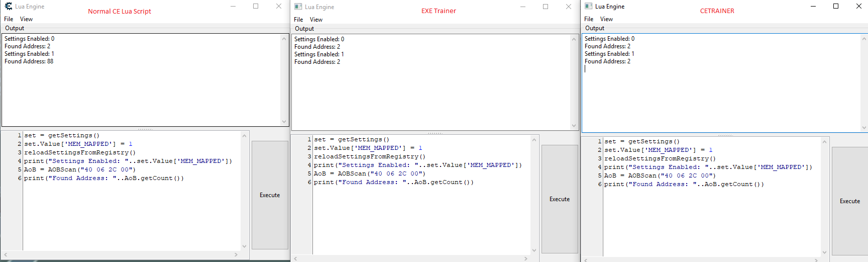Viewport: 868px width, 262px height.
Task: Minimize the EXE Trainer Lua Engine window
Action: (523, 7)
